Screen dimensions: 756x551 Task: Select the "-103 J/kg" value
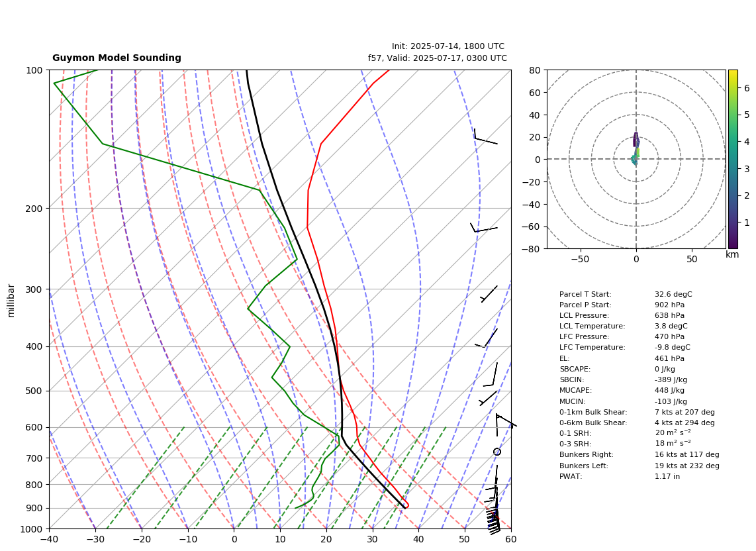[x=671, y=401]
